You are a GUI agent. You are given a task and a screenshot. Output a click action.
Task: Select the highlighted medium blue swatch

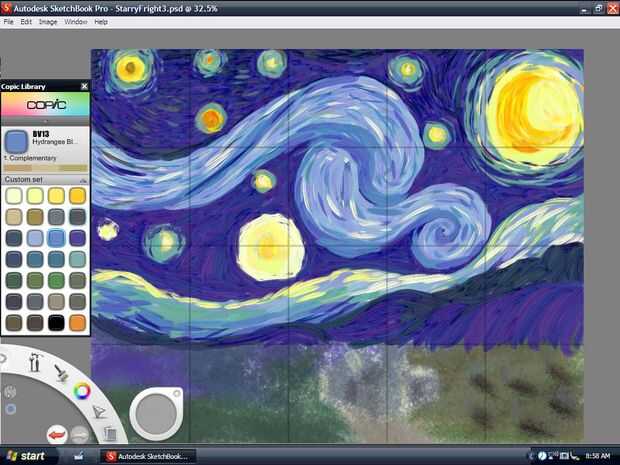click(x=56, y=238)
